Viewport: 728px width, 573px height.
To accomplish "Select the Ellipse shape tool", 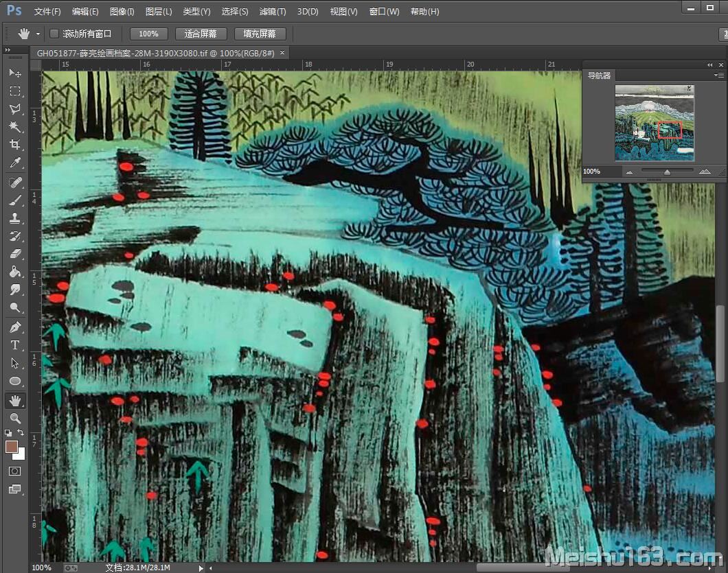I will (x=15, y=381).
